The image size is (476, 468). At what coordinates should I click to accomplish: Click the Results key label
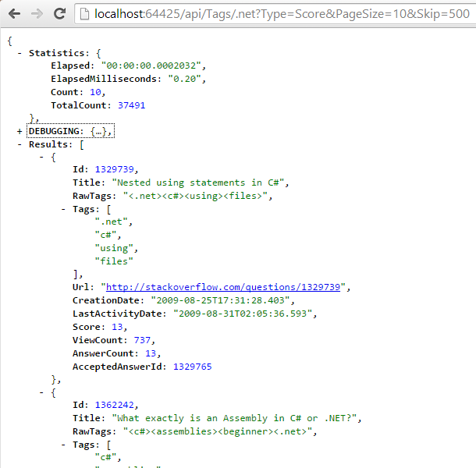coord(48,144)
